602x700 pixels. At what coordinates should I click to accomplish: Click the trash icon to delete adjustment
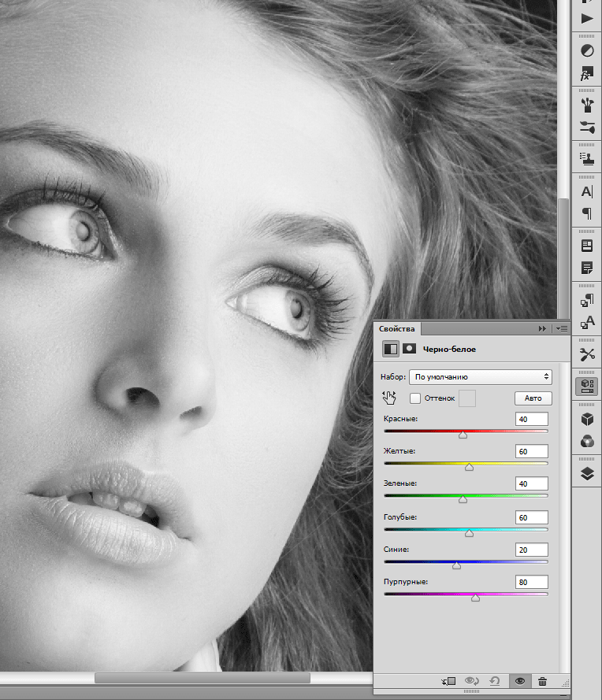click(542, 681)
